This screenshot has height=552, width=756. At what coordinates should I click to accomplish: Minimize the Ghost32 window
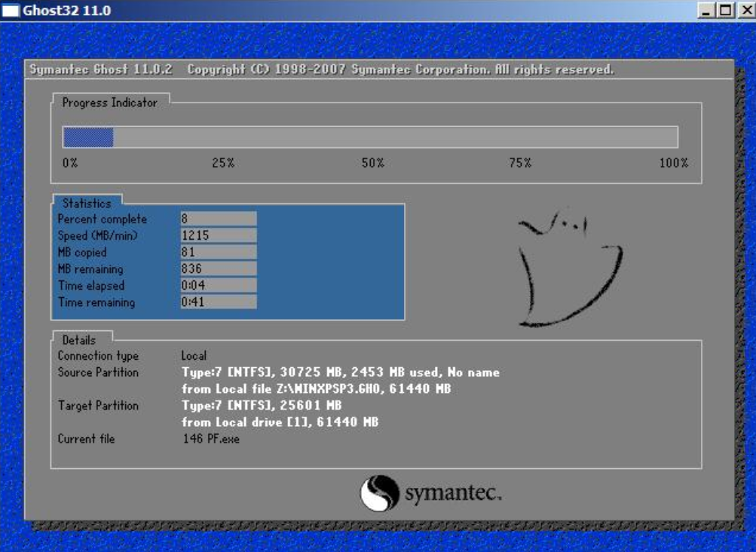(x=706, y=11)
